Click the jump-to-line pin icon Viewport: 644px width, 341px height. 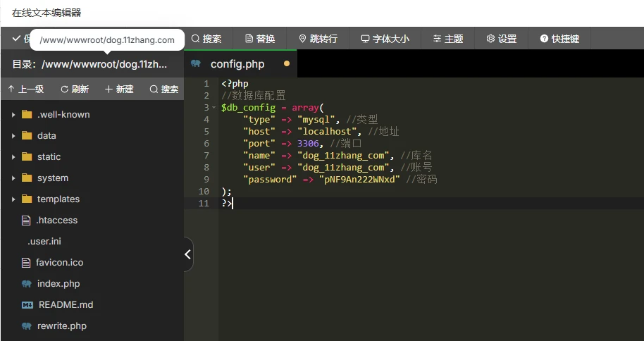click(x=302, y=39)
